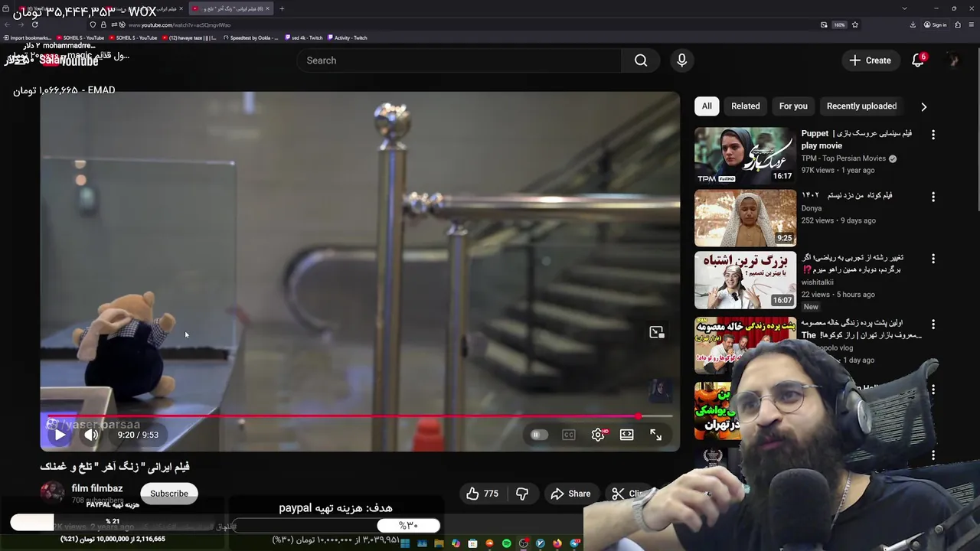Open Speedtest by Ookla bookmark

tap(250, 37)
